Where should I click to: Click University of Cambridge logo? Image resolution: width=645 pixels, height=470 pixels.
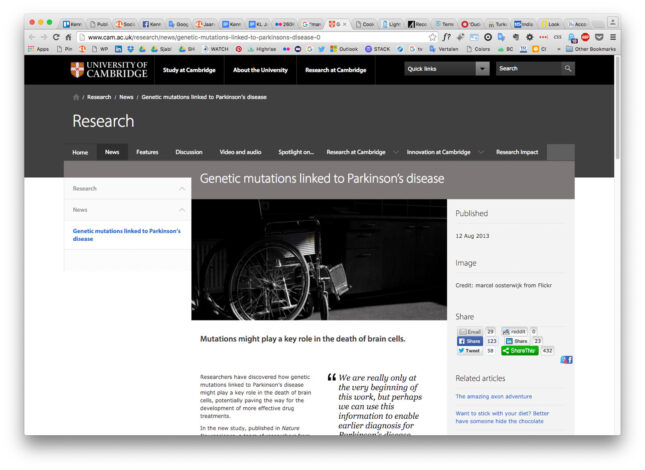[110, 69]
